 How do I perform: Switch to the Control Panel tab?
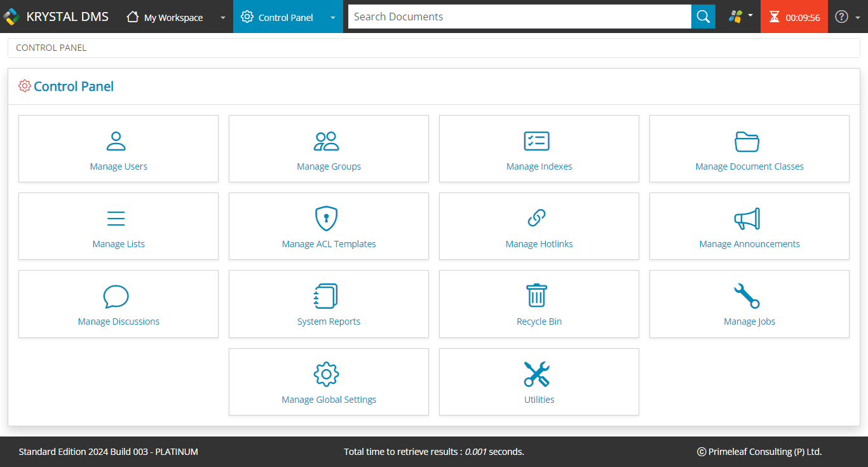(284, 17)
